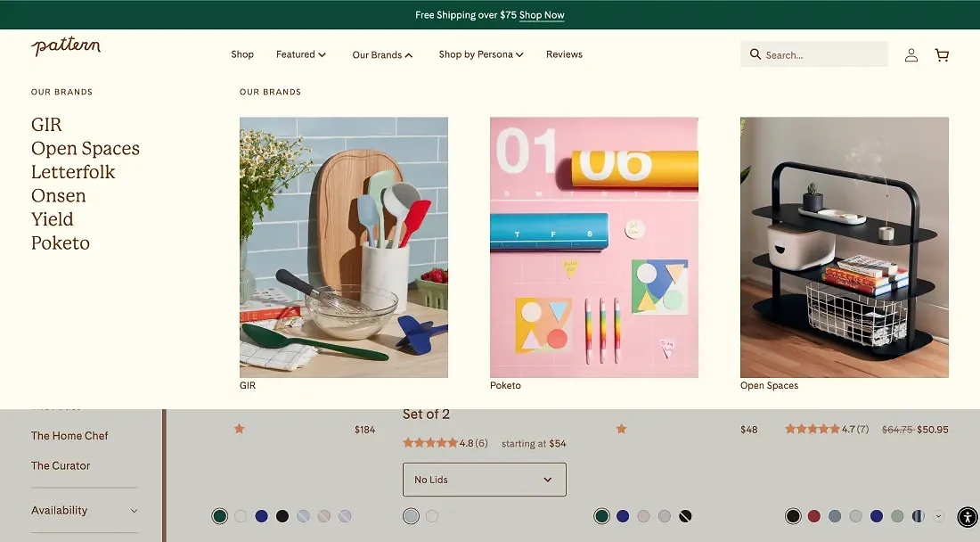Open the Poketo pink stationery image
The image size is (980, 542).
pyautogui.click(x=593, y=247)
